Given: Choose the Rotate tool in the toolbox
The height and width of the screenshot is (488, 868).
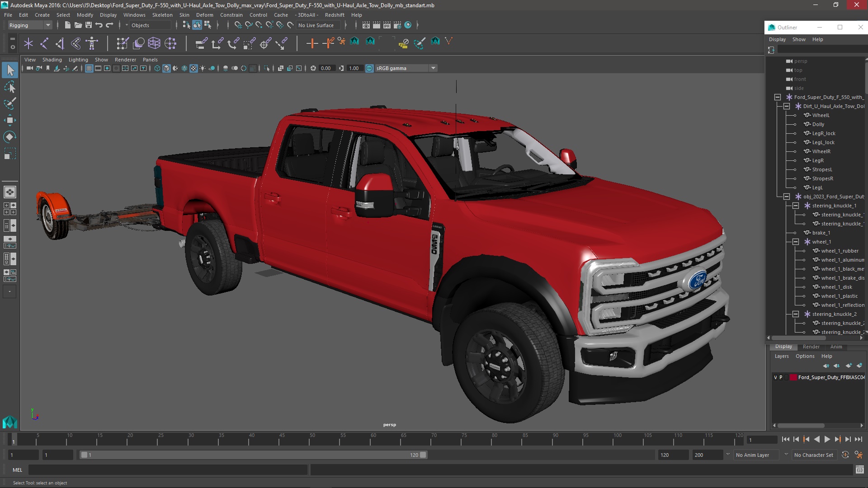Looking at the screenshot, I should tap(10, 137).
